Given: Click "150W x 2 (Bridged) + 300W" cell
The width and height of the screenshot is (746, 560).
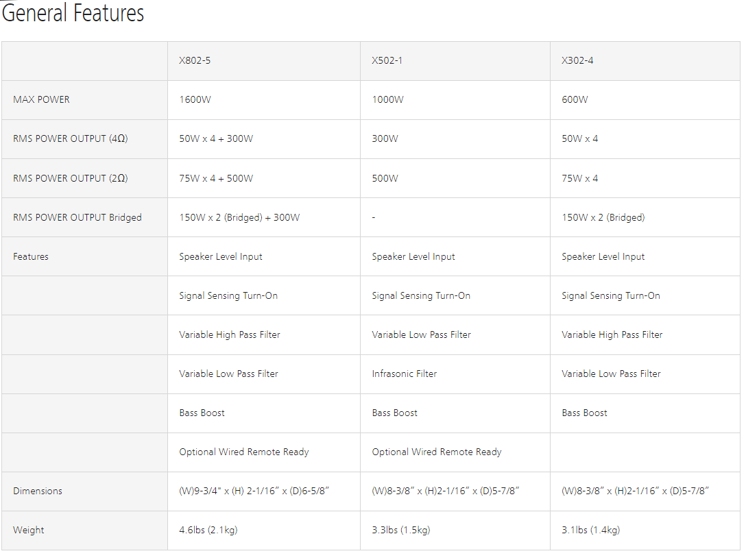Looking at the screenshot, I should tap(239, 217).
